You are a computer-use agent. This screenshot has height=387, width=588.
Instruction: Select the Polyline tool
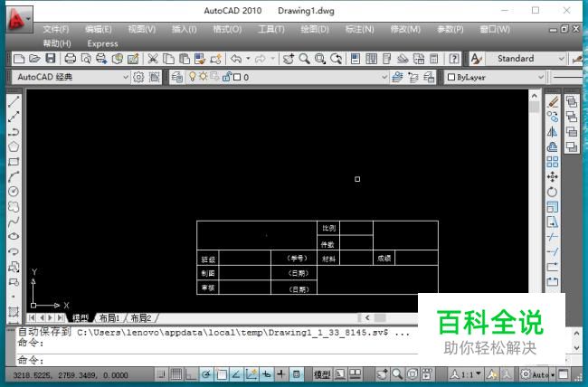(x=14, y=132)
